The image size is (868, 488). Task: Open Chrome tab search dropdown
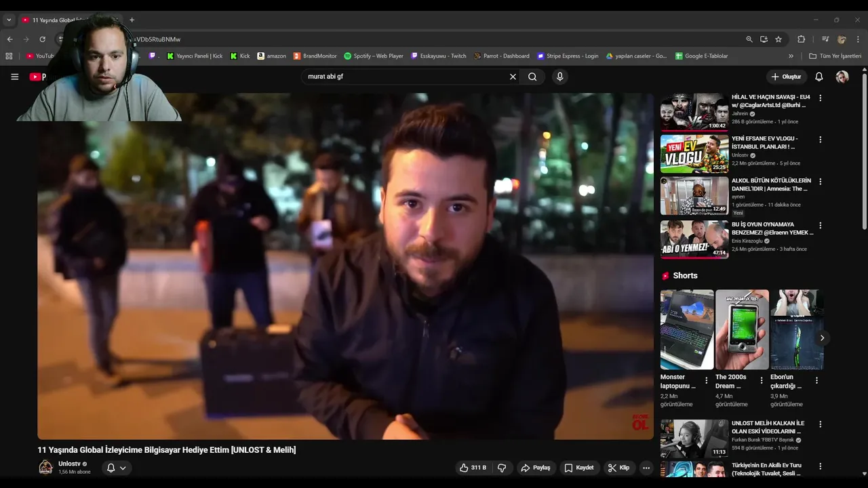[x=9, y=20]
